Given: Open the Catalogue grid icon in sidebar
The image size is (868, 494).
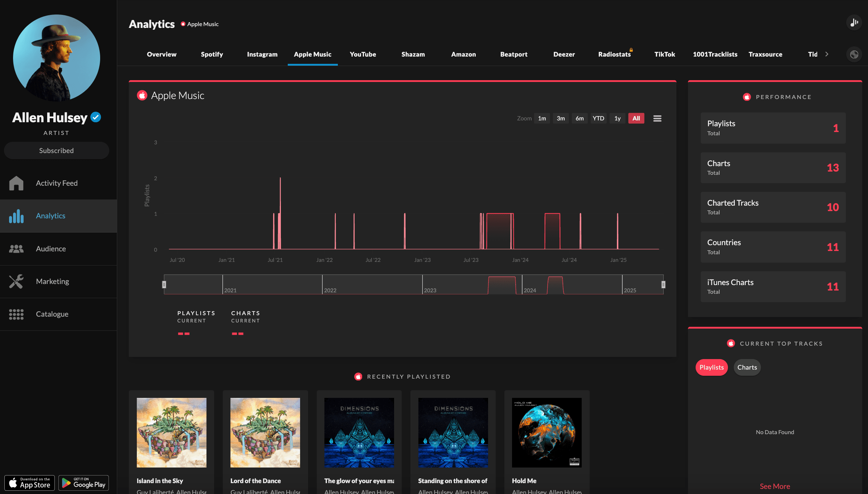Looking at the screenshot, I should (16, 314).
